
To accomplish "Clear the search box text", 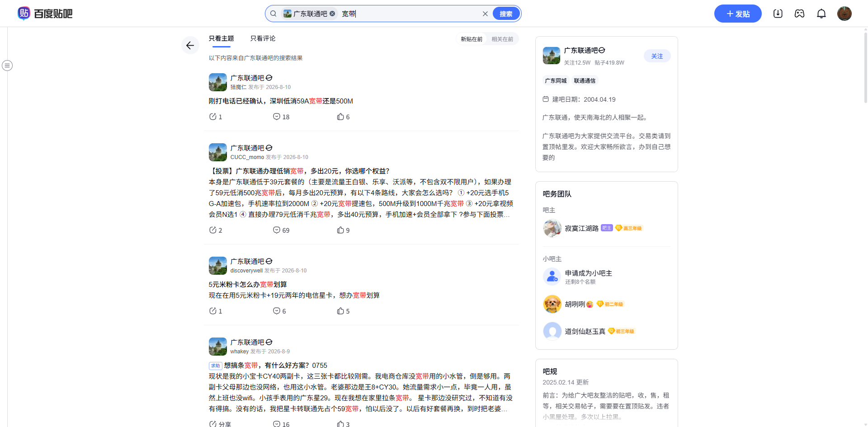I will (x=485, y=14).
